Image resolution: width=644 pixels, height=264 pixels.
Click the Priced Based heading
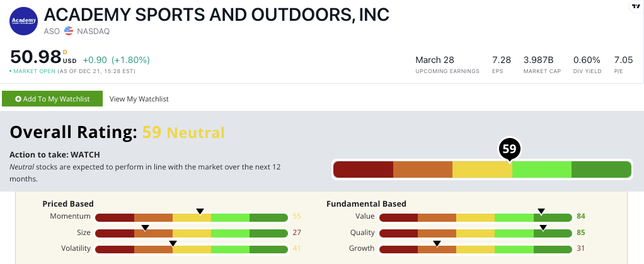tap(68, 204)
